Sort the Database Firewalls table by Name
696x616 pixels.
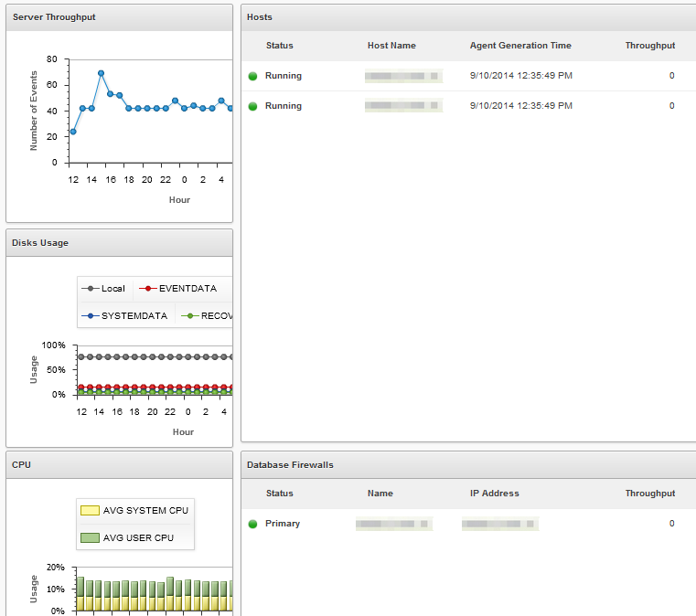[x=380, y=494]
